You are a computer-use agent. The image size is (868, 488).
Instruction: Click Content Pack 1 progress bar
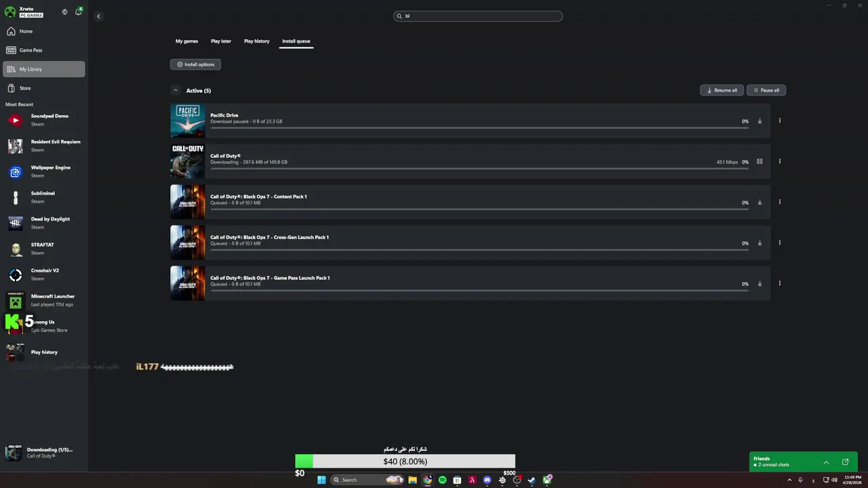click(x=479, y=209)
